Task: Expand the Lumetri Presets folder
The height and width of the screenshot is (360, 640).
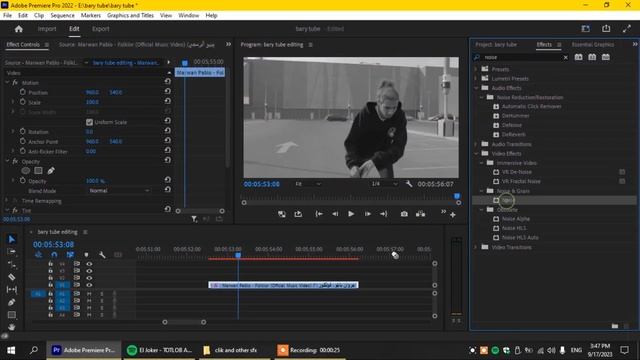Action: 476,78
